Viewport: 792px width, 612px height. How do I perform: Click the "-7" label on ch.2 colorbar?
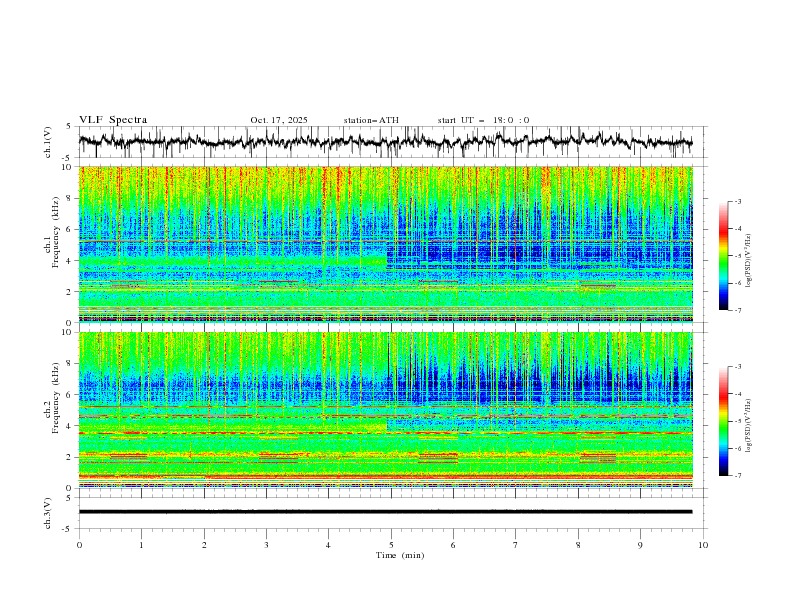(x=738, y=475)
